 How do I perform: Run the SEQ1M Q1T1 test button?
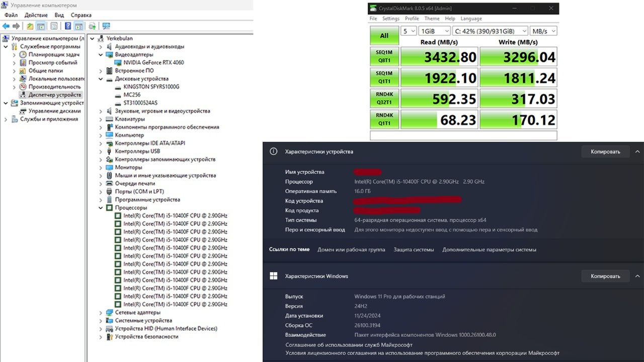click(x=384, y=77)
